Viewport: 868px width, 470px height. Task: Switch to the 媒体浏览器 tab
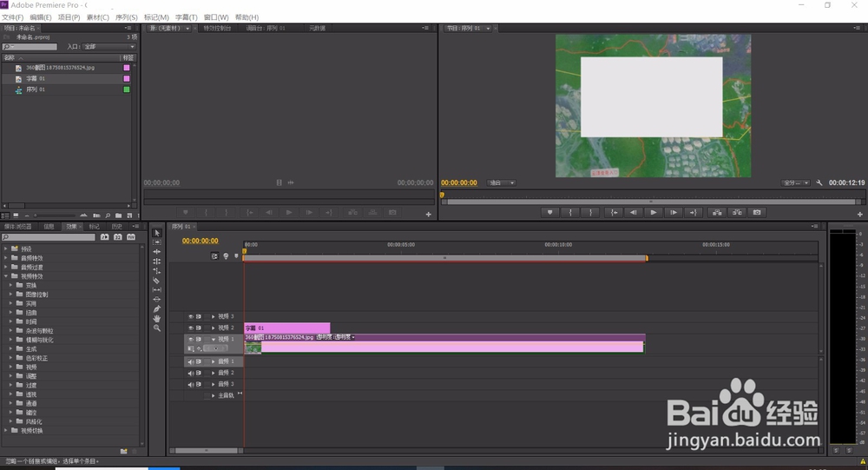click(18, 226)
